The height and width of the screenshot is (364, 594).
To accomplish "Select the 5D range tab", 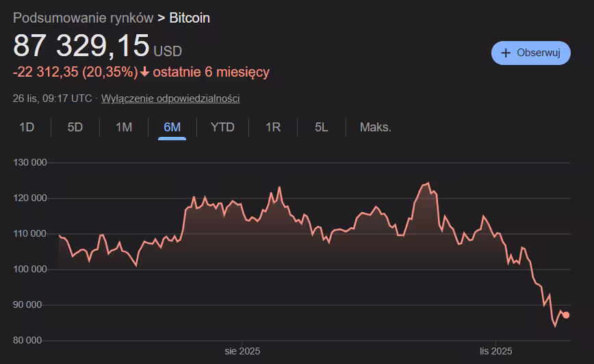I will [75, 127].
